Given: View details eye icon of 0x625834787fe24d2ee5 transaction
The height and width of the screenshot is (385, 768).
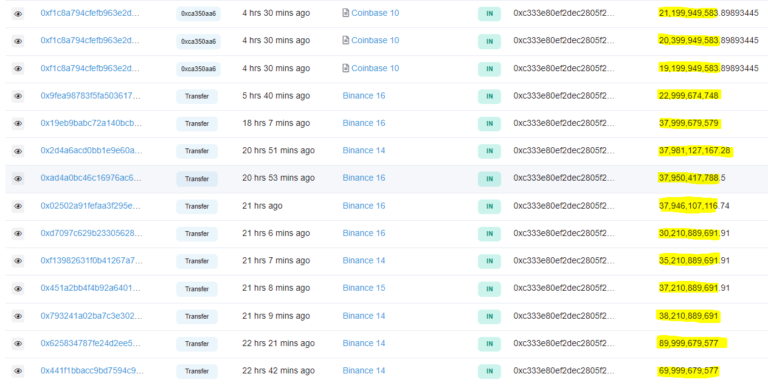Looking at the screenshot, I should pos(18,344).
